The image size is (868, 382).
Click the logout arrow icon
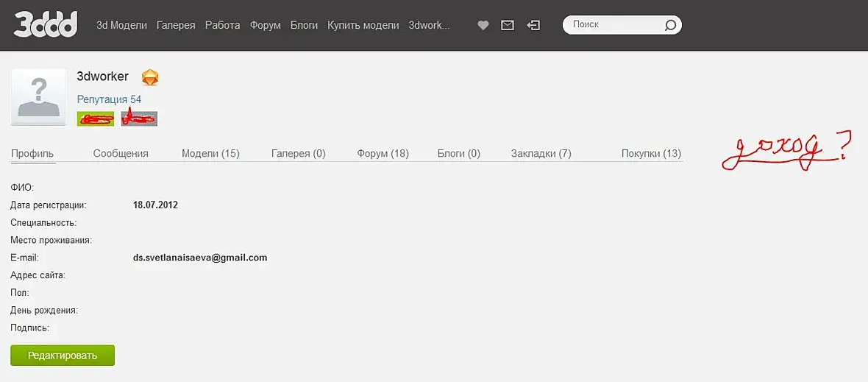pos(533,25)
